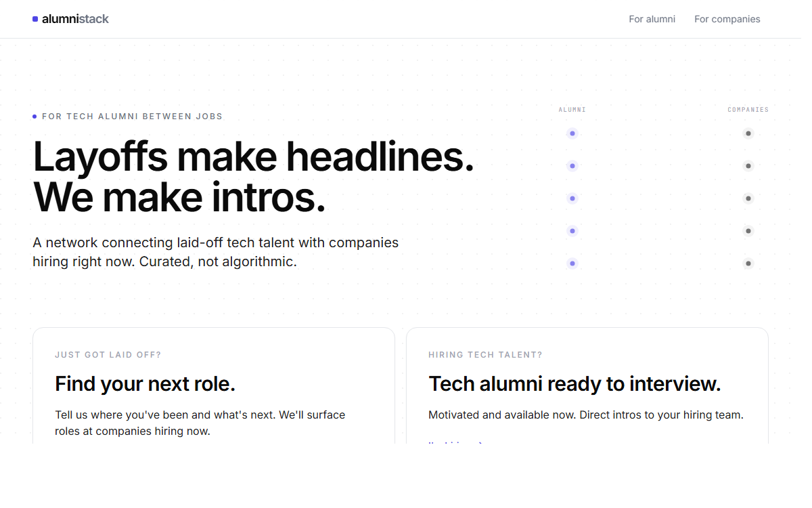Click the 'JUST GOT LAID OFF?' card label
Image resolution: width=812 pixels, height=508 pixels.
(108, 355)
